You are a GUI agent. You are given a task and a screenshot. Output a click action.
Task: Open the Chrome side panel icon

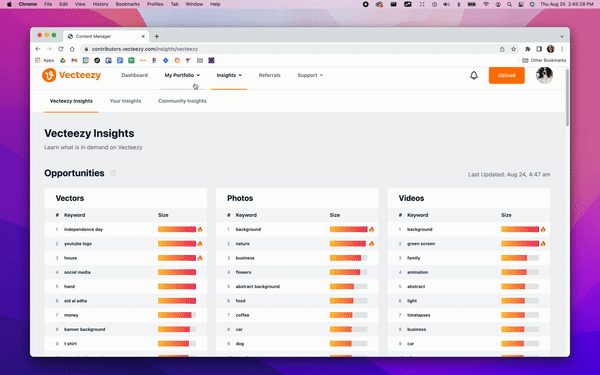pos(539,49)
